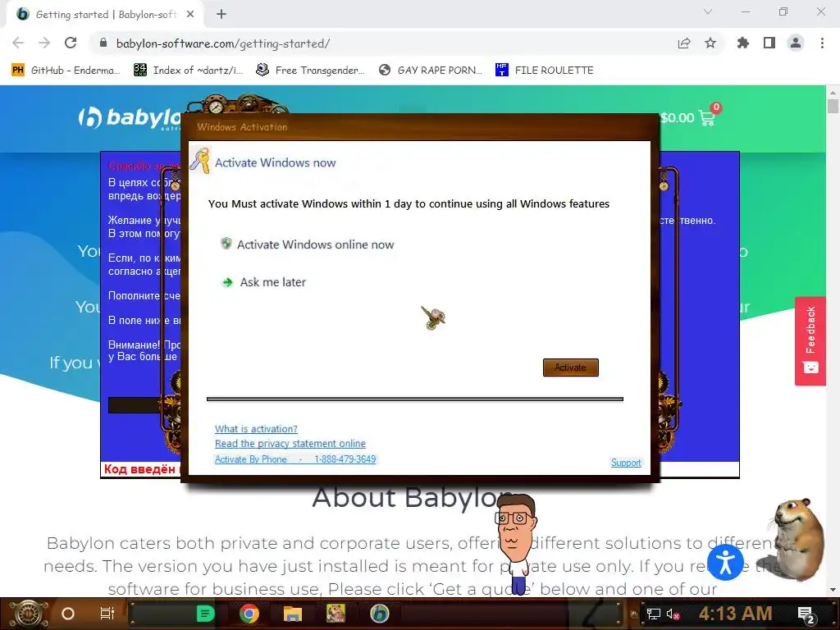Click Activate By Phone number link
Screen dimensions: 840x630
(x=295, y=459)
